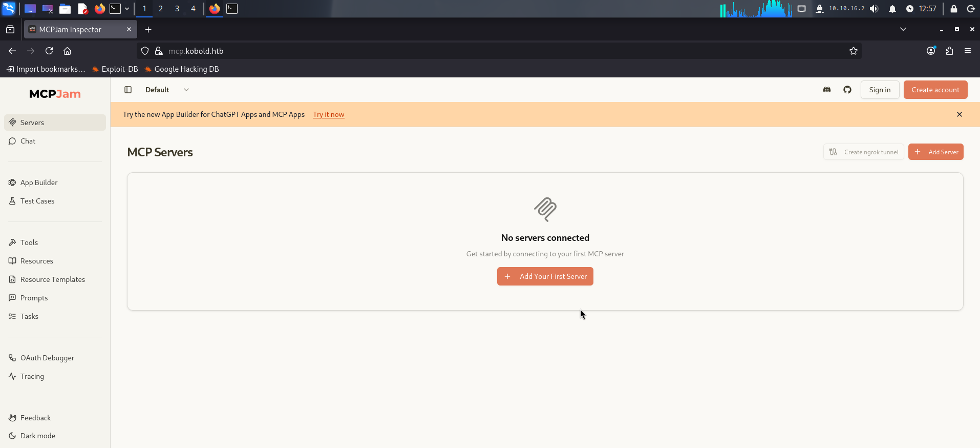The height and width of the screenshot is (448, 980).
Task: Open the GitHub icon link
Action: [847, 90]
